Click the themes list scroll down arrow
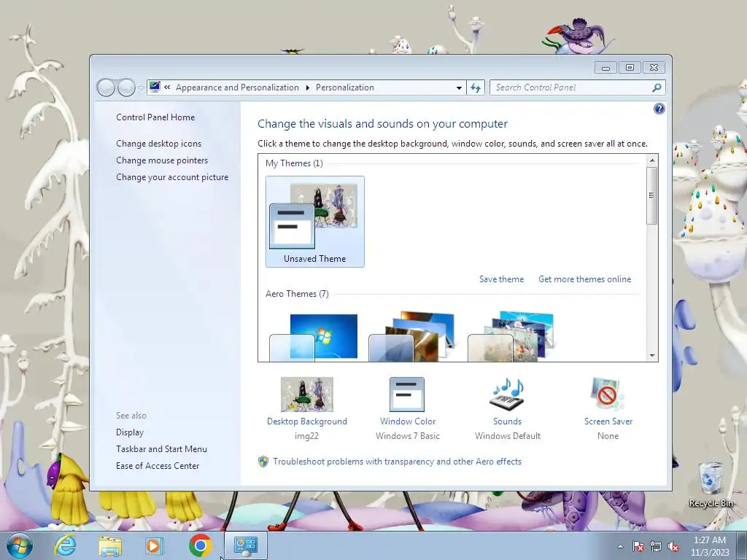This screenshot has width=747, height=560. pos(652,355)
